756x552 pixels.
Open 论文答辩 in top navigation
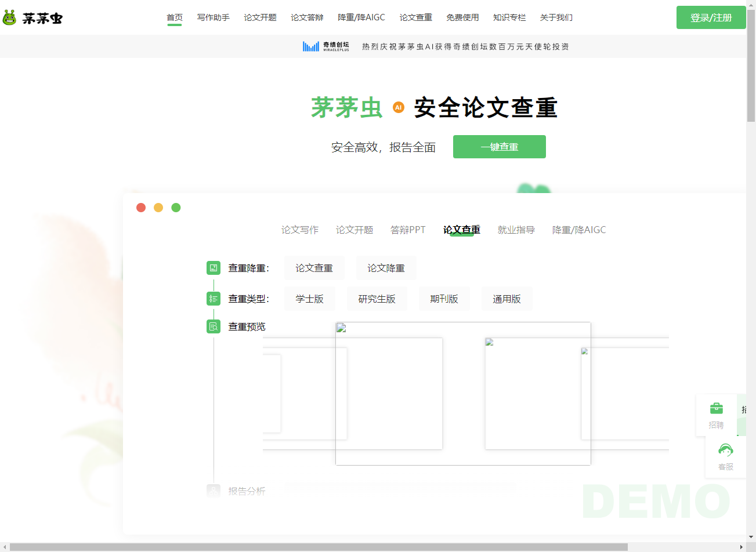click(308, 17)
